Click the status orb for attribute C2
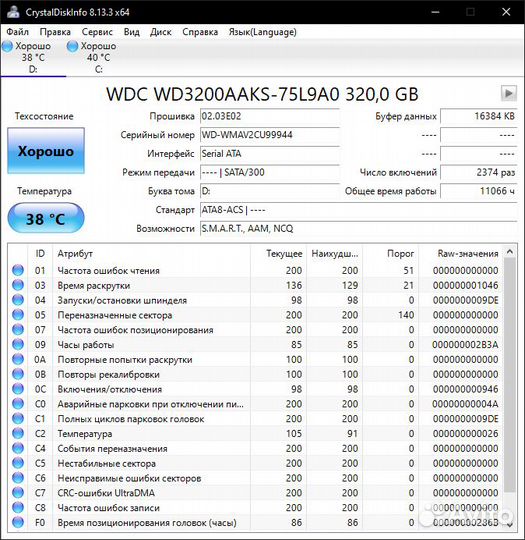The width and height of the screenshot is (525, 540). (18, 433)
